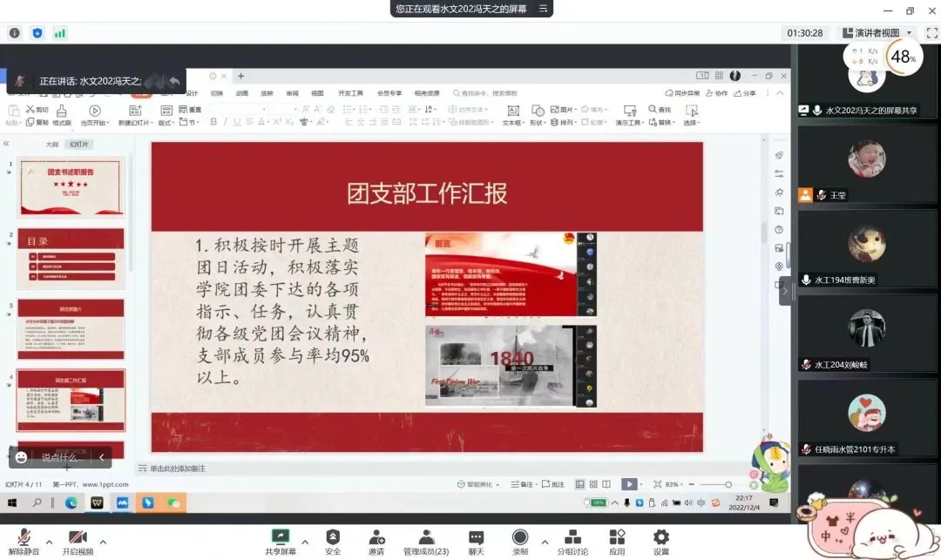Unmute the microphone with 解除静音
Image resolution: width=941 pixels, height=560 pixels.
point(24,542)
